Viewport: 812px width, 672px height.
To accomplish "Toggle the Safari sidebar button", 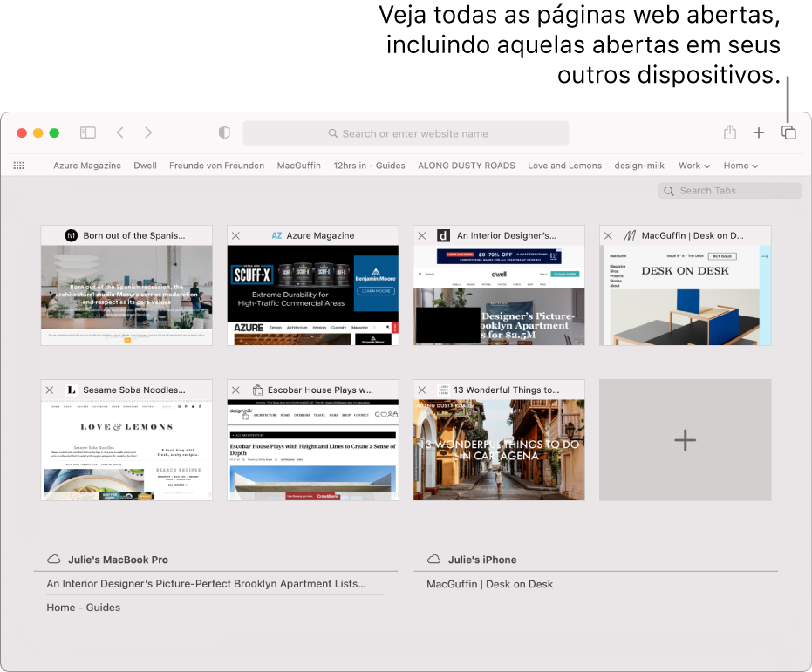I will (x=88, y=133).
